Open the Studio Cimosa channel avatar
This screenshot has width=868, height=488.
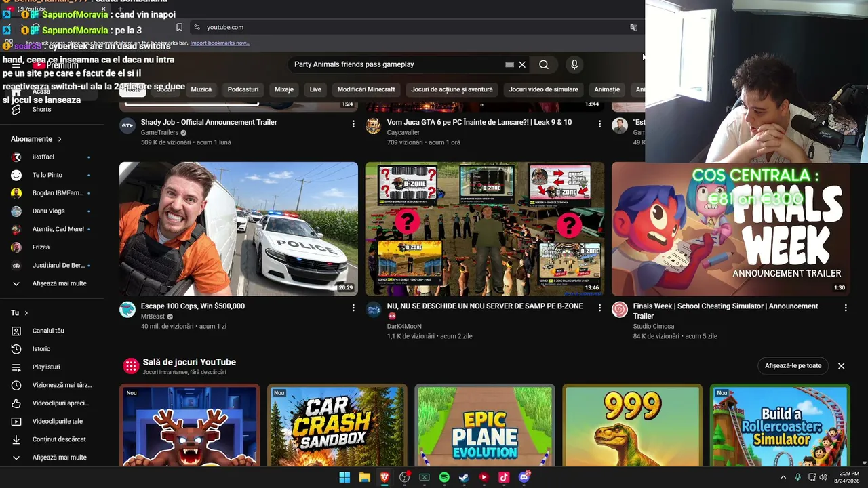pyautogui.click(x=620, y=310)
